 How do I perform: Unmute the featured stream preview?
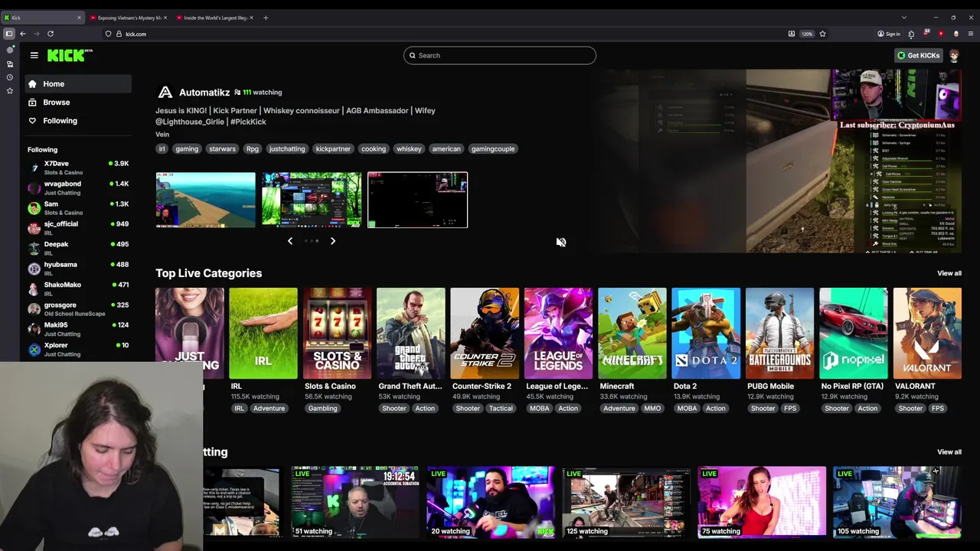point(561,242)
